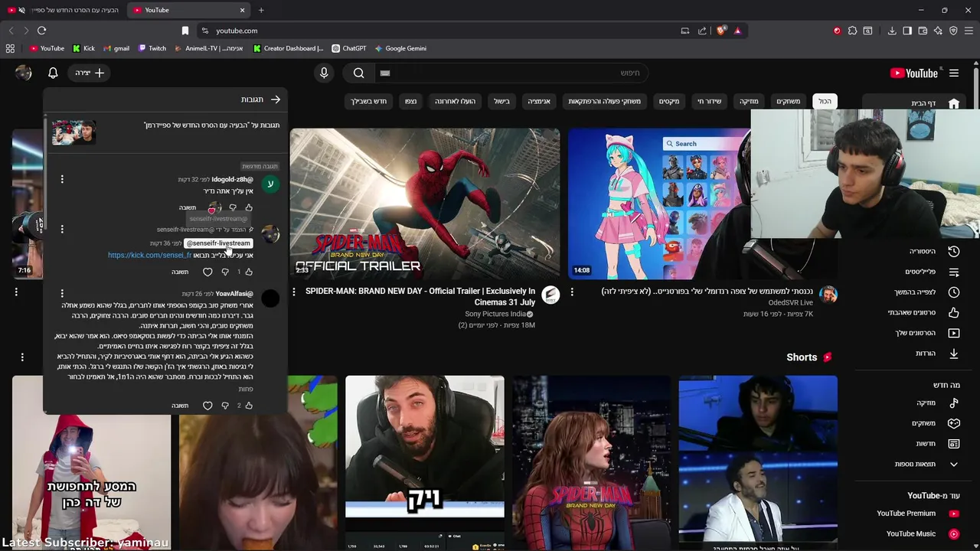The height and width of the screenshot is (551, 980).
Task: Select the שידור חי filter chip
Action: 709,101
